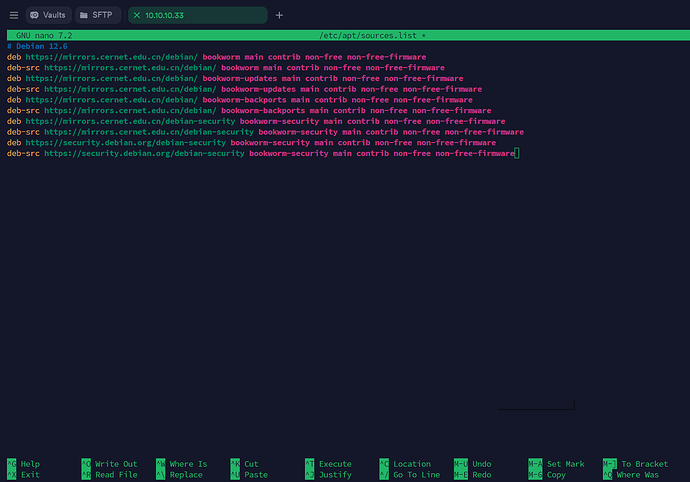Click the Paste shortcut
Image resolution: width=690 pixels, height=482 pixels.
[x=249, y=475]
